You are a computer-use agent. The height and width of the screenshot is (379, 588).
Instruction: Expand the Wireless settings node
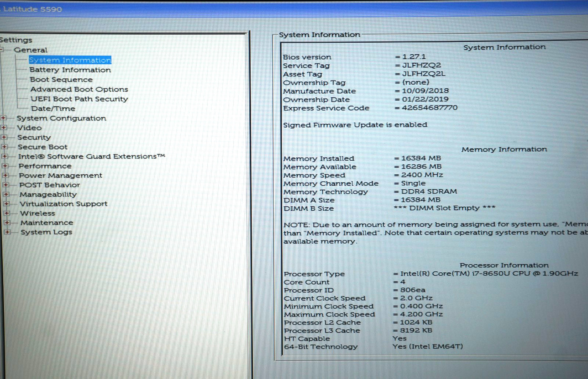click(7, 213)
